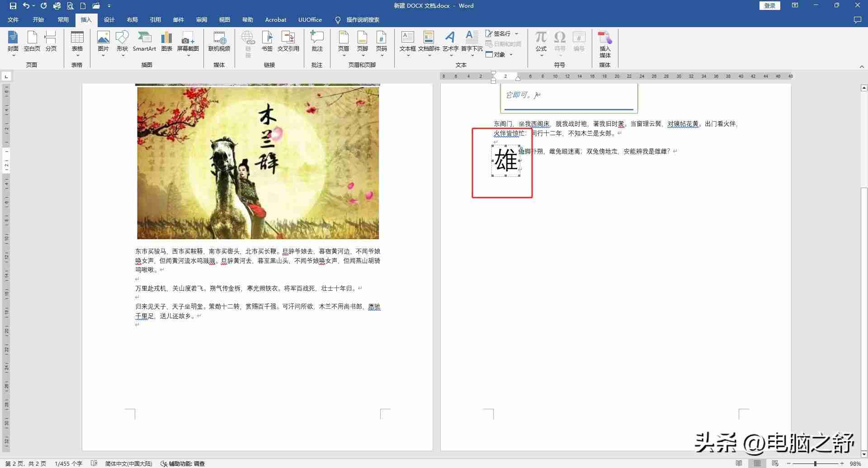The image size is (868, 468).
Task: Open the View (视图) tab
Action: click(225, 19)
